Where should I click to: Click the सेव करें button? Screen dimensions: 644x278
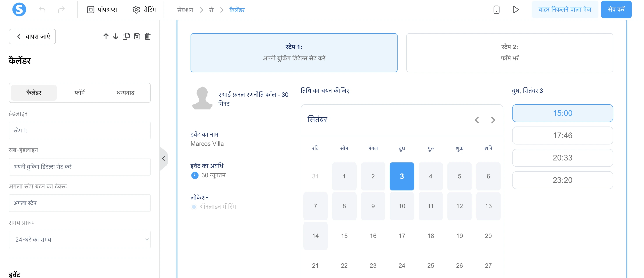pos(616,9)
